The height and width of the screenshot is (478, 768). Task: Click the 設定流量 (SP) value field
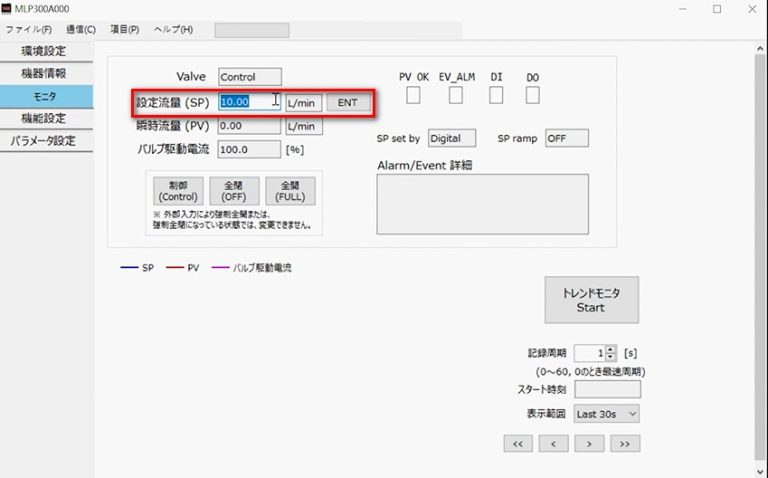(248, 102)
